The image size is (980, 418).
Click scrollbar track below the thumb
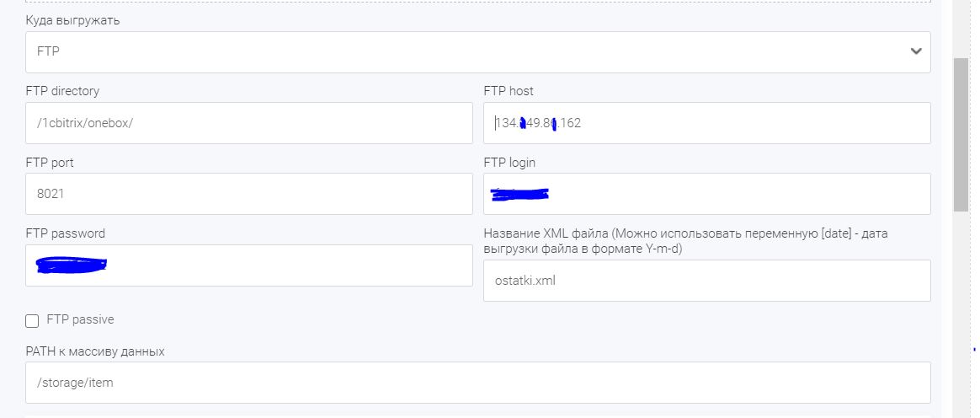tap(961, 313)
